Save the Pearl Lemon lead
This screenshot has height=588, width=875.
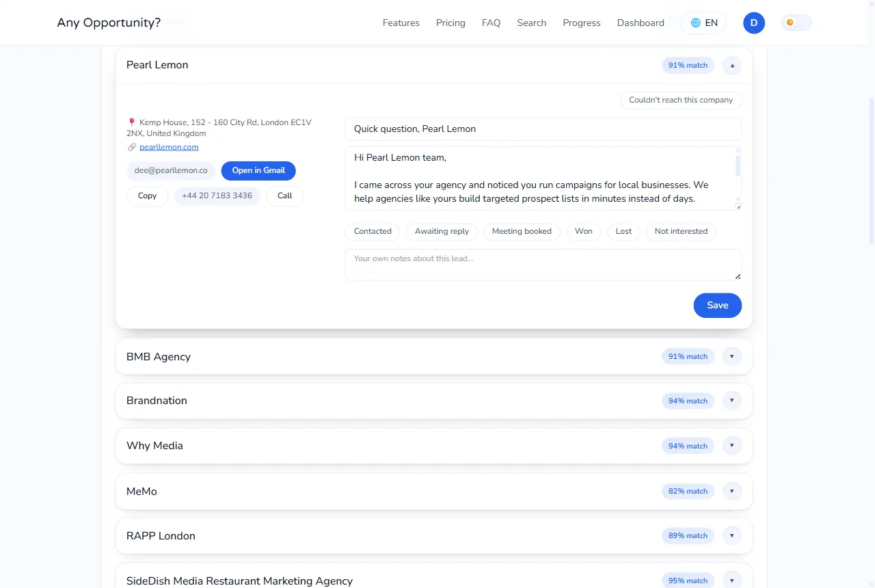[718, 306]
